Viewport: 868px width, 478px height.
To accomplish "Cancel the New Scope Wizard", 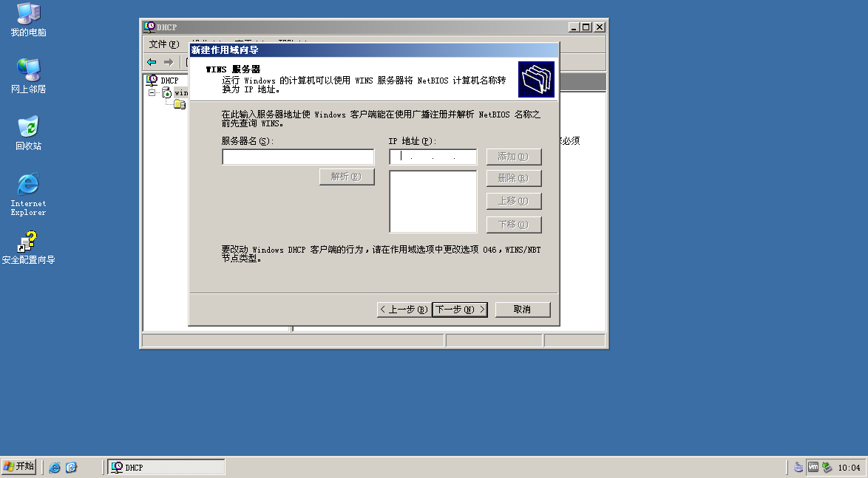I will pyautogui.click(x=523, y=310).
